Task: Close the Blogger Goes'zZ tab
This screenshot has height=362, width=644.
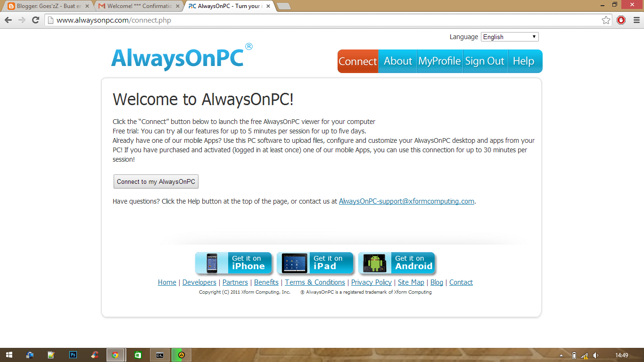Action: pyautogui.click(x=87, y=6)
